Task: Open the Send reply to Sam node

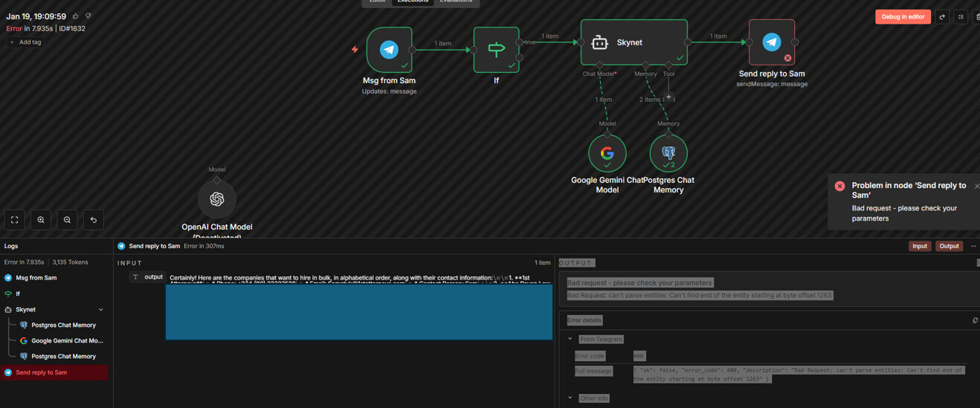Action: click(771, 42)
